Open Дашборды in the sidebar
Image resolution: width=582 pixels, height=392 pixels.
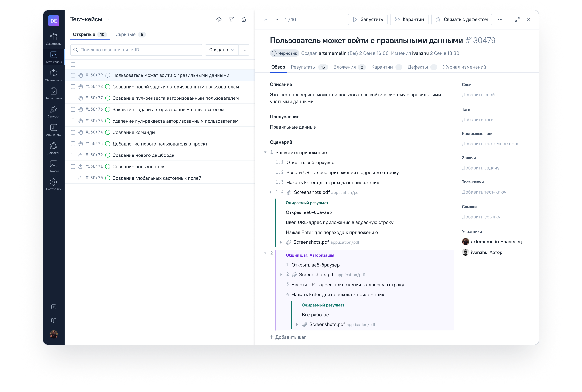pos(54,39)
